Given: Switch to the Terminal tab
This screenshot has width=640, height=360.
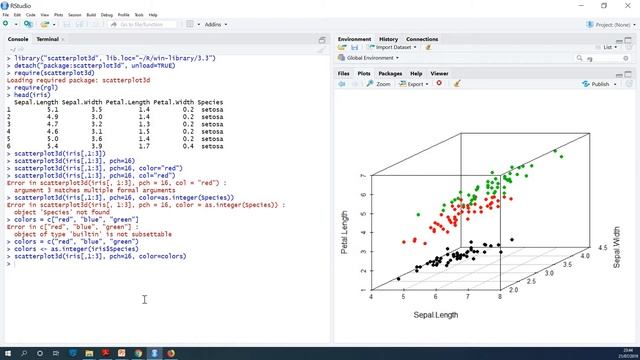Looking at the screenshot, I should pyautogui.click(x=47, y=39).
